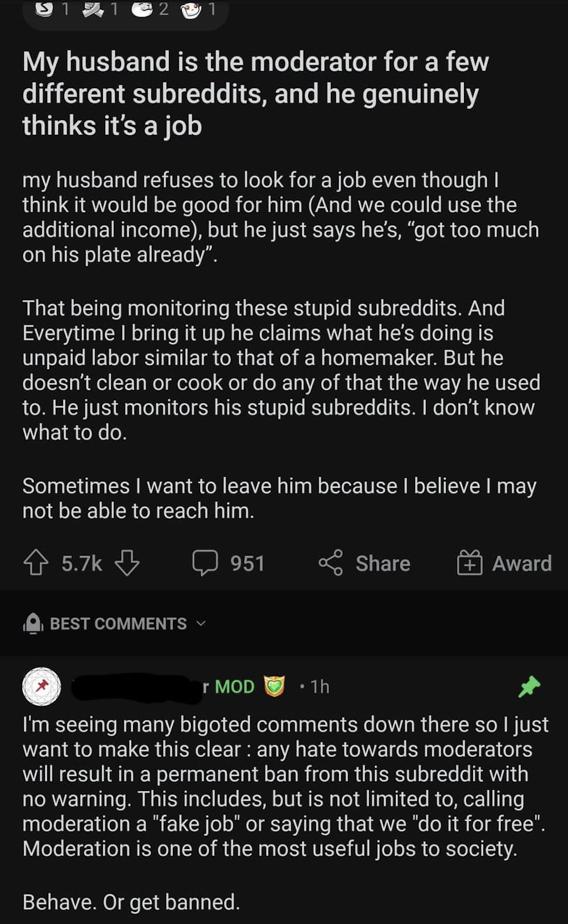Tap the seal award with count 2
This screenshot has height=924, width=568.
[x=142, y=9]
